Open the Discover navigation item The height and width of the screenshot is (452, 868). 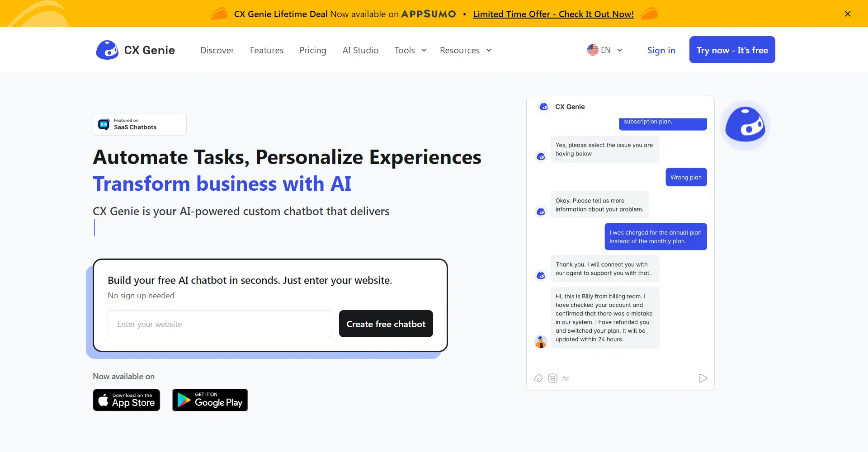pyautogui.click(x=217, y=50)
